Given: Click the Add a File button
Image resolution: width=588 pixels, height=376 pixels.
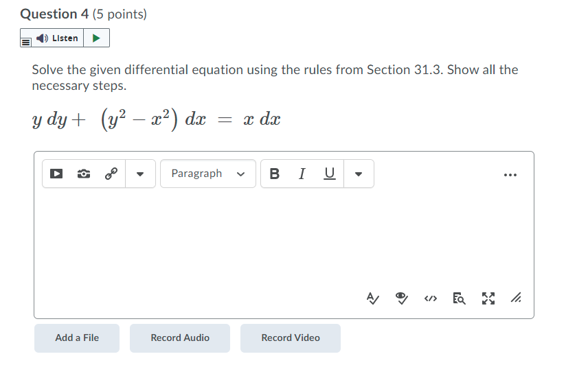Looking at the screenshot, I should pos(77,338).
